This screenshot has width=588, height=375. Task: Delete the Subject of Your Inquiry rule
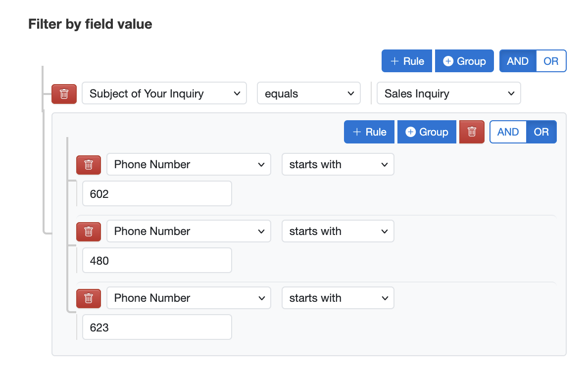pos(64,93)
